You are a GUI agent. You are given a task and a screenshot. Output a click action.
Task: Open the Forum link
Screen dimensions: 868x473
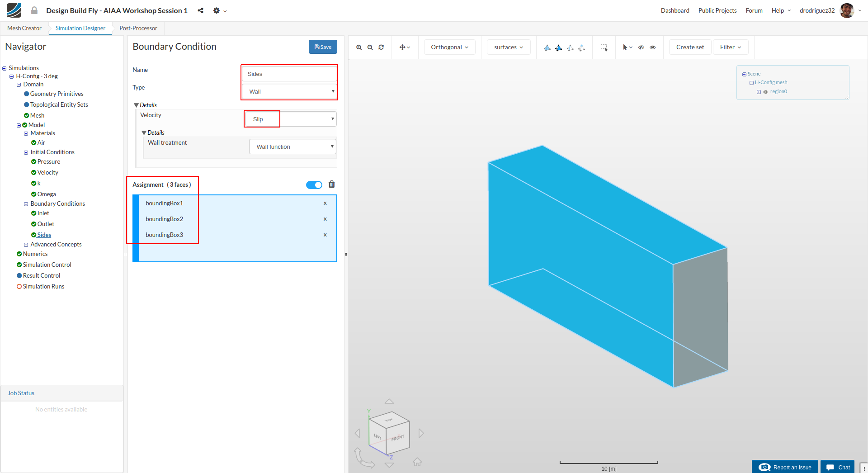(x=754, y=10)
